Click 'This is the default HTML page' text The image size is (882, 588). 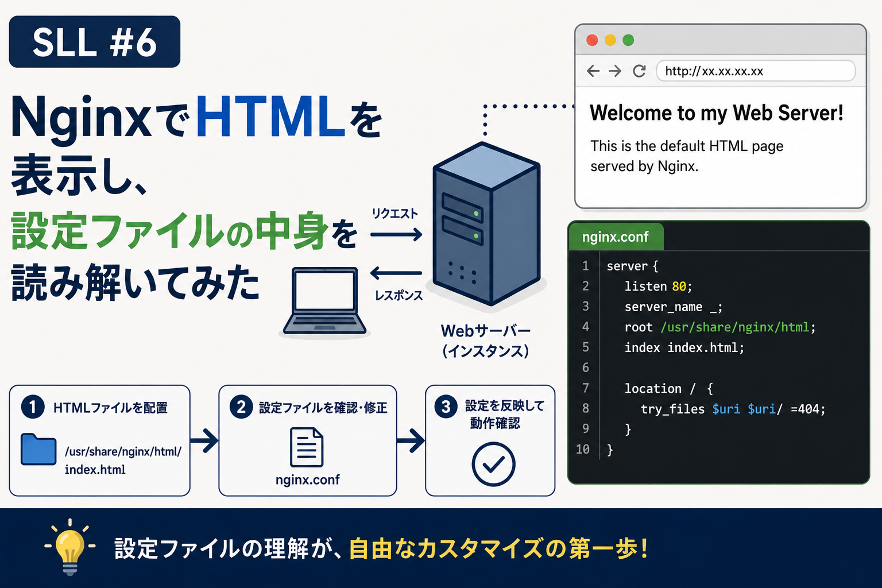click(687, 146)
